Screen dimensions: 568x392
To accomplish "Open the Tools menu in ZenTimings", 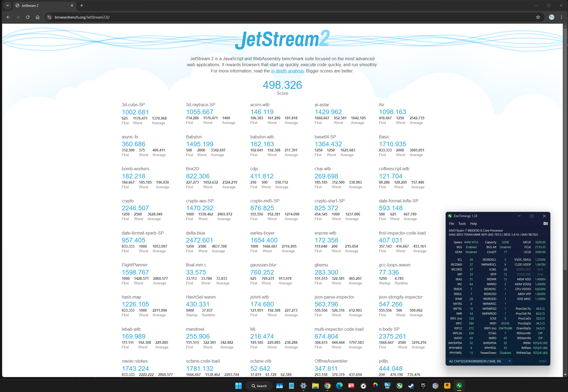I will click(462, 224).
